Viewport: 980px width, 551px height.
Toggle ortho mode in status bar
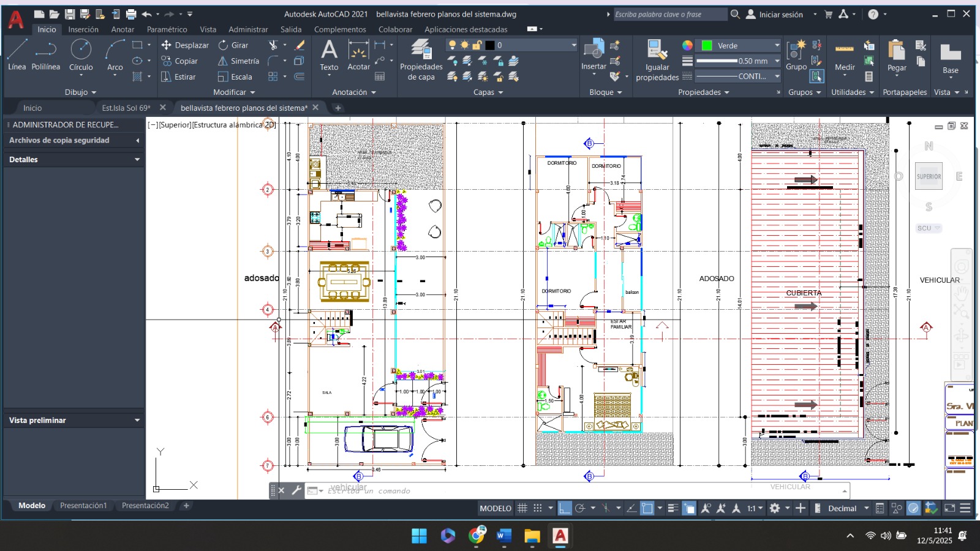[x=565, y=508]
